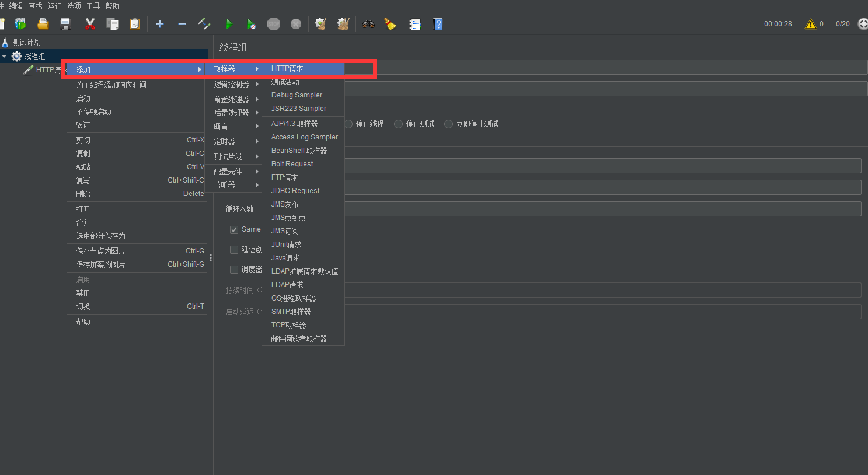Expand the 后置处理器 submenu
The image size is (868, 475).
[x=233, y=113]
